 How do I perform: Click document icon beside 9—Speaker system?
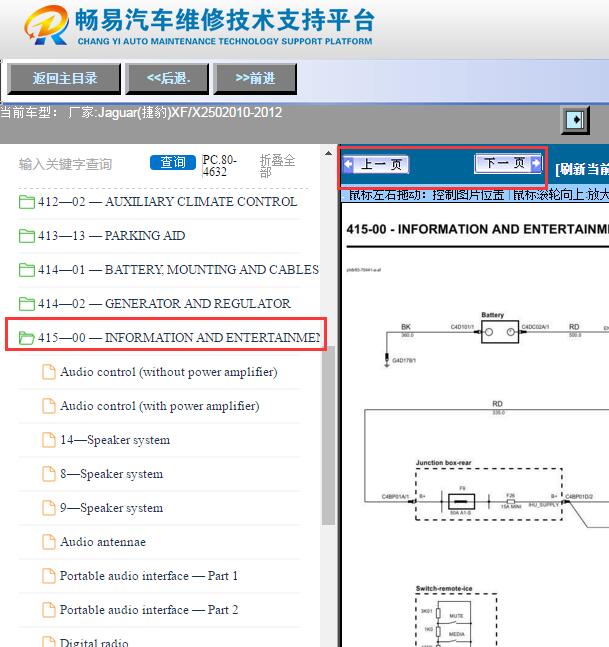[x=49, y=508]
